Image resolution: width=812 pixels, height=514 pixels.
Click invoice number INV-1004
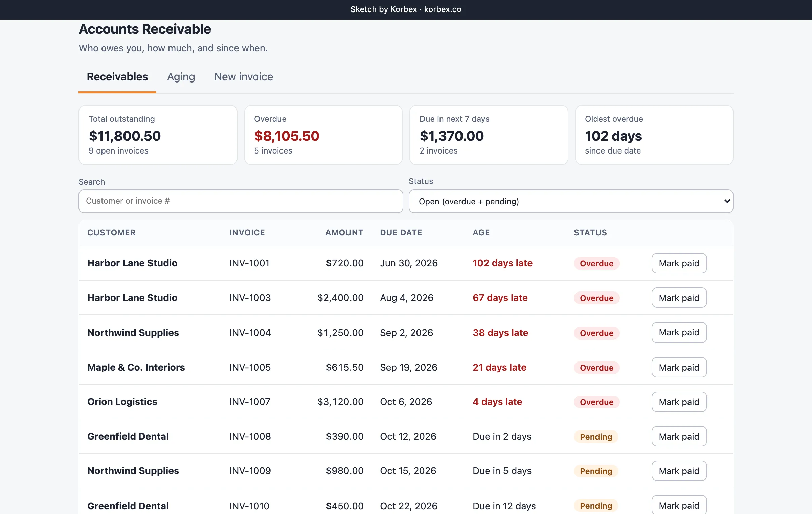250,333
